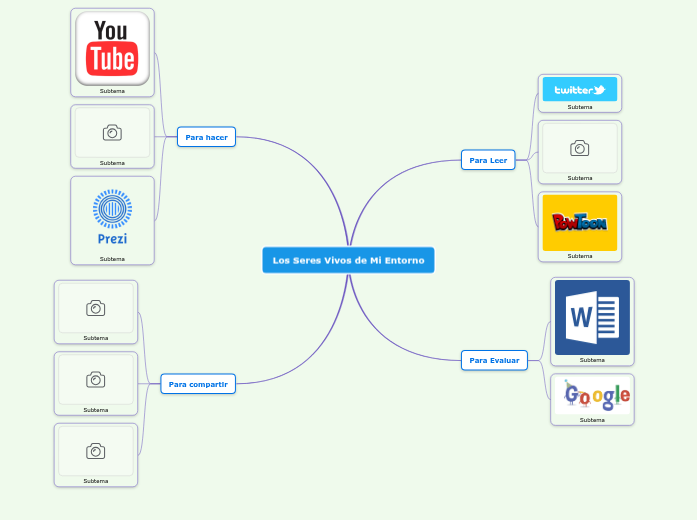Select the Prezi logo subtopic image

pos(112,216)
